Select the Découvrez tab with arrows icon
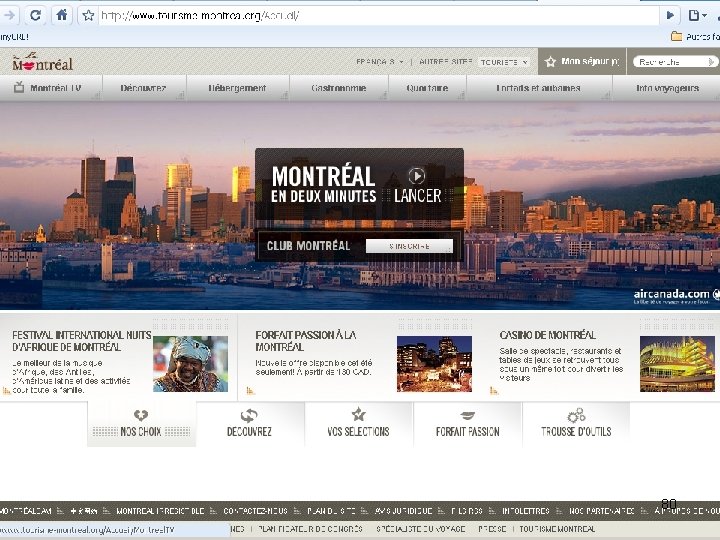This screenshot has height=540, width=720. click(x=249, y=423)
